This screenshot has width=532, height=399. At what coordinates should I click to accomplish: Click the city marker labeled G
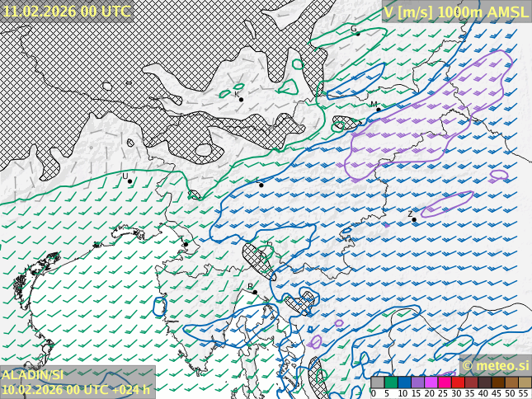[357, 33]
